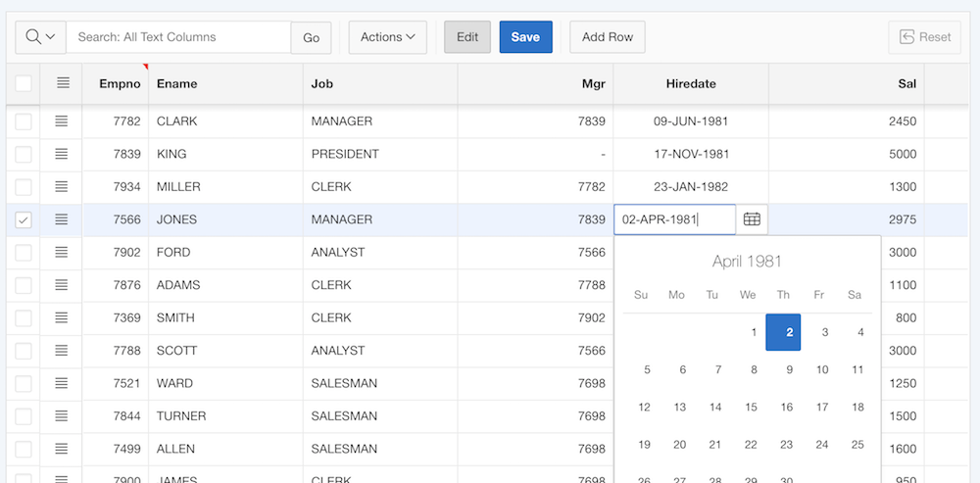Select the KING row checkbox
The image size is (980, 483).
24,154
